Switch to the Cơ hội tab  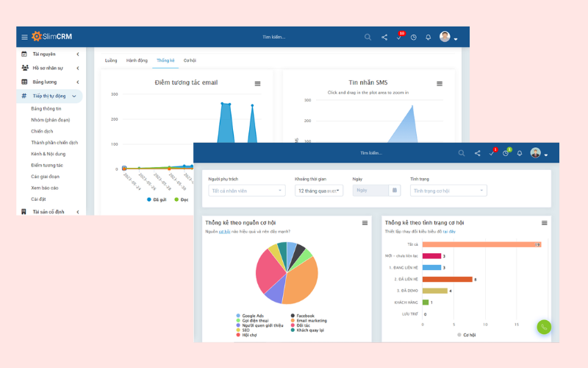(190, 60)
